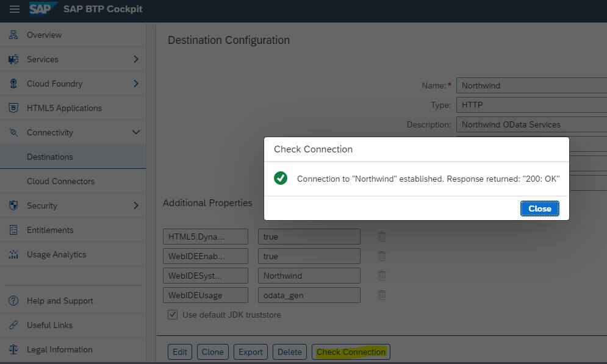Viewport: 607px width, 364px height.
Task: Click the Type field showing HTTP
Action: point(531,105)
